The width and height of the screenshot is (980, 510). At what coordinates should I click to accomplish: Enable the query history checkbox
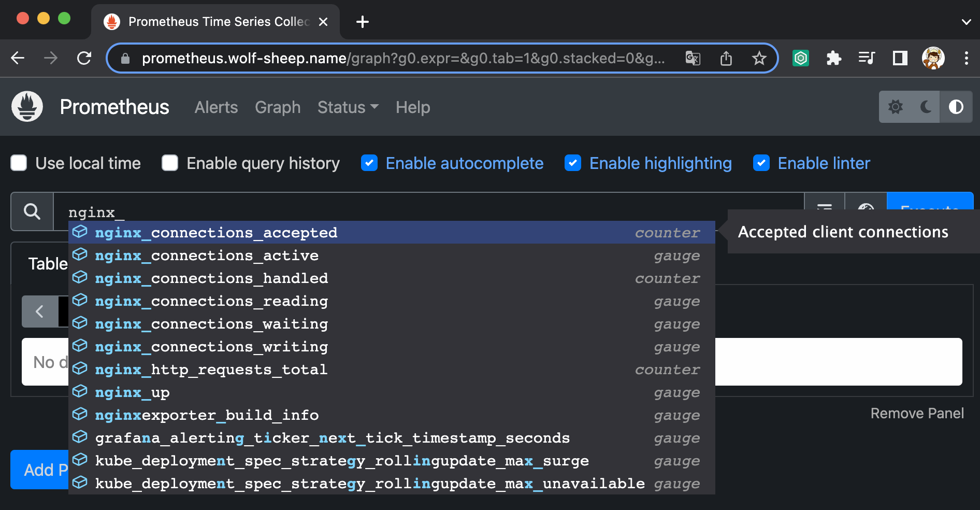(170, 163)
